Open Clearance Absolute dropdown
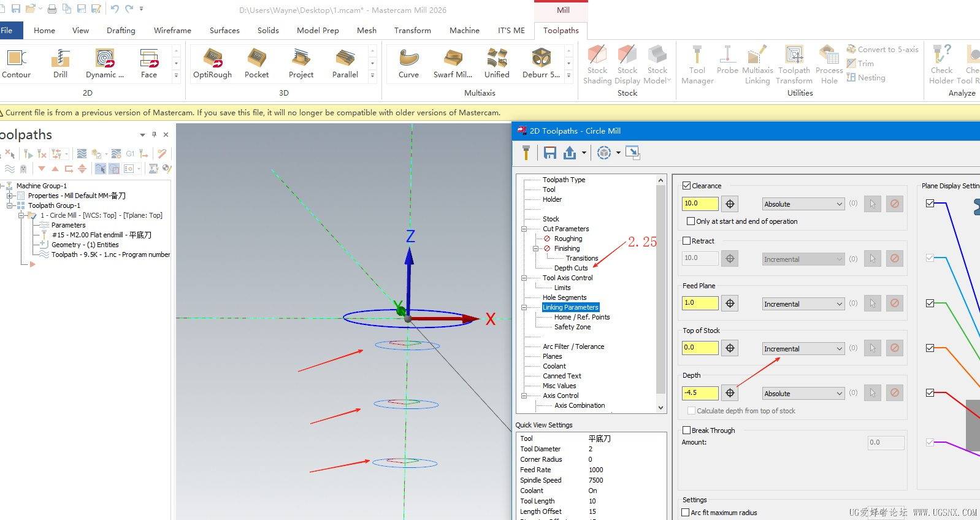Image resolution: width=980 pixels, height=520 pixels. 803,204
